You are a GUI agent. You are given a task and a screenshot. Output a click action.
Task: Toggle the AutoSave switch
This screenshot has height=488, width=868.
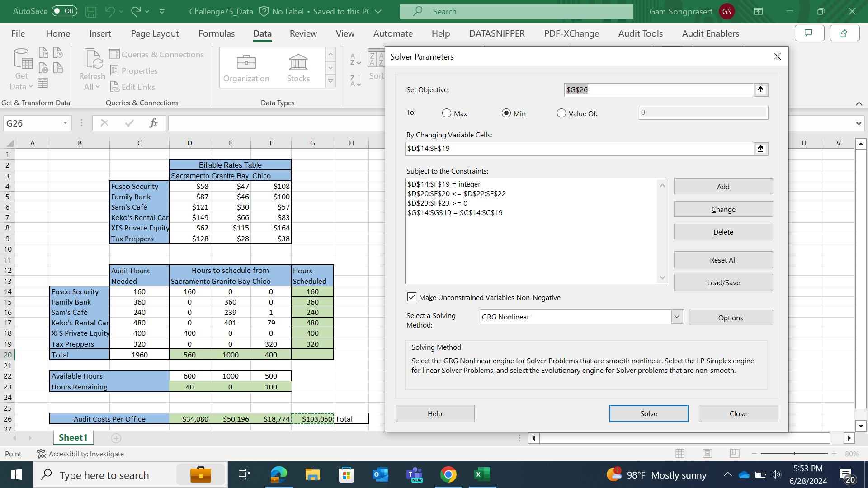tap(64, 11)
